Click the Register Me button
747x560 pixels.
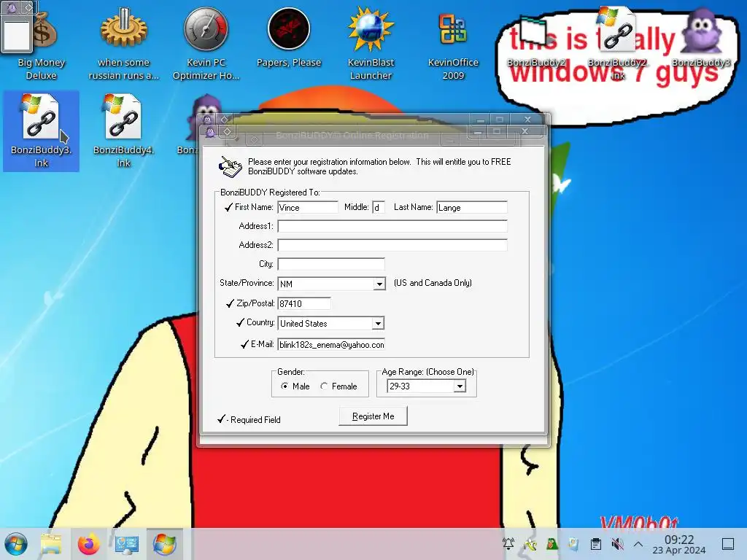pos(373,416)
